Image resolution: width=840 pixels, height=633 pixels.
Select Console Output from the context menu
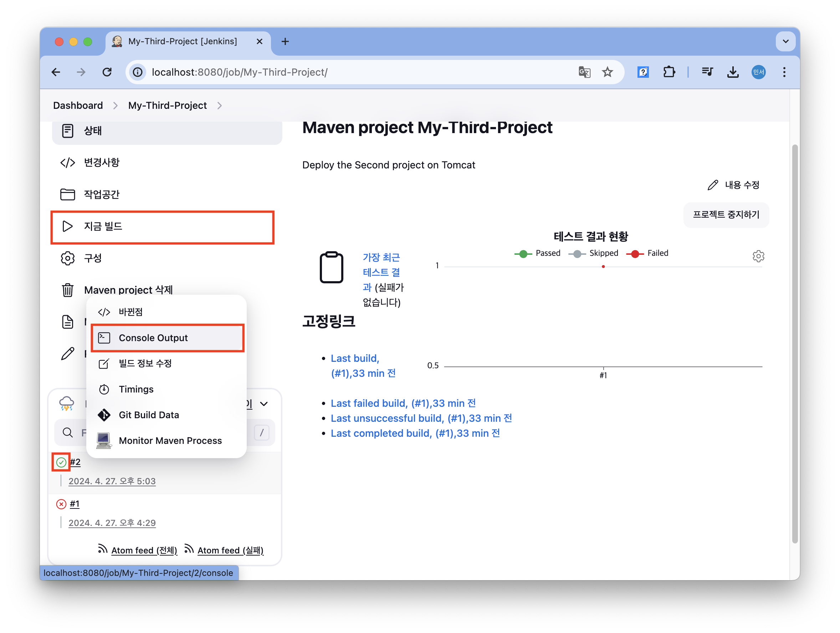tap(153, 338)
